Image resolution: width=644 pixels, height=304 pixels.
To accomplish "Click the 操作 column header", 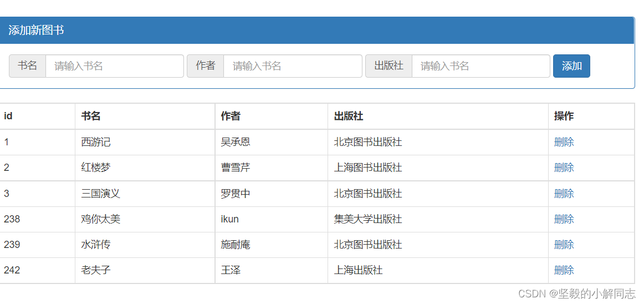I will 591,116.
